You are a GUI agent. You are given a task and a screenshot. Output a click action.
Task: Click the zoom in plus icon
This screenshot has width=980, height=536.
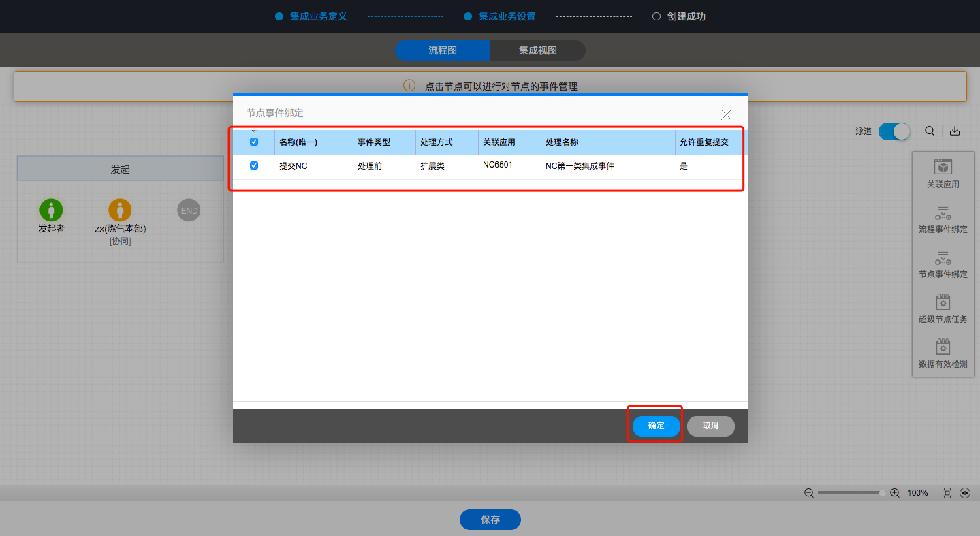pos(895,493)
